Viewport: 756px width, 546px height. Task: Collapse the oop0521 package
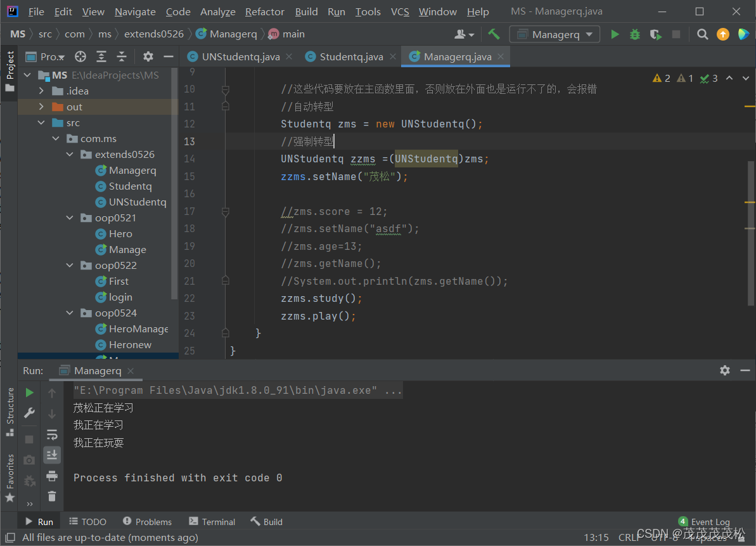point(70,218)
